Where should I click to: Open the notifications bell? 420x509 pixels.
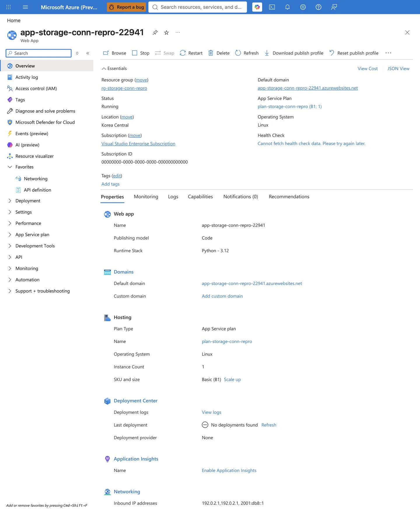pos(287,7)
